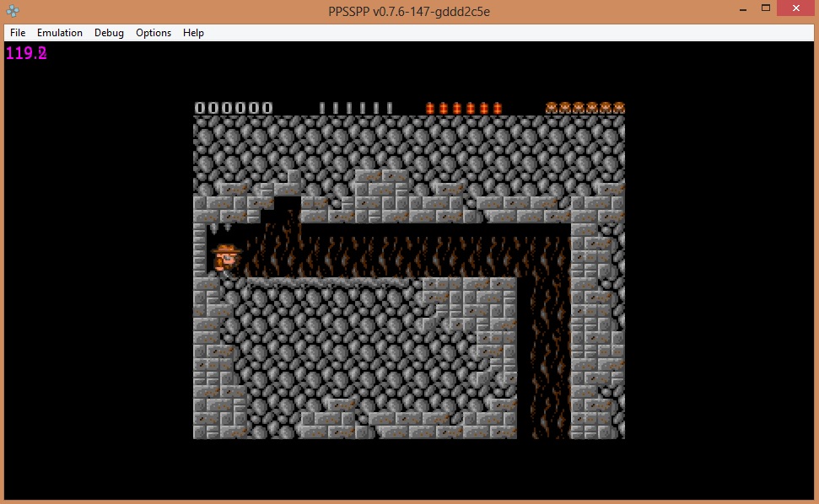Click the first bullet ammo icon in the HUD

322,108
